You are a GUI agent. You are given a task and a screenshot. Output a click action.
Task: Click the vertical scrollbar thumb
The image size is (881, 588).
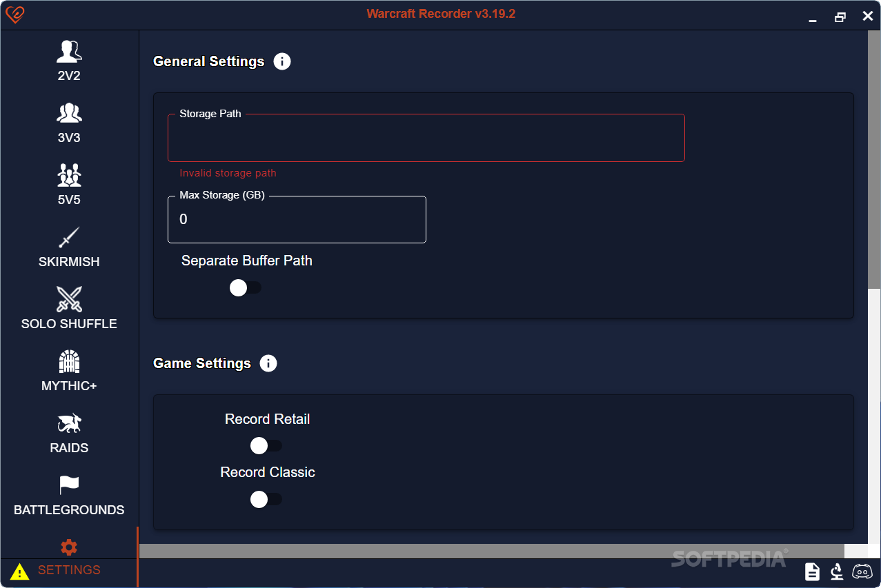(x=874, y=159)
